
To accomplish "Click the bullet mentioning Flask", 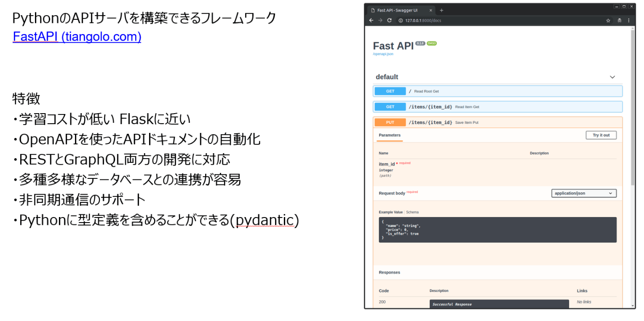I will 101,119.
